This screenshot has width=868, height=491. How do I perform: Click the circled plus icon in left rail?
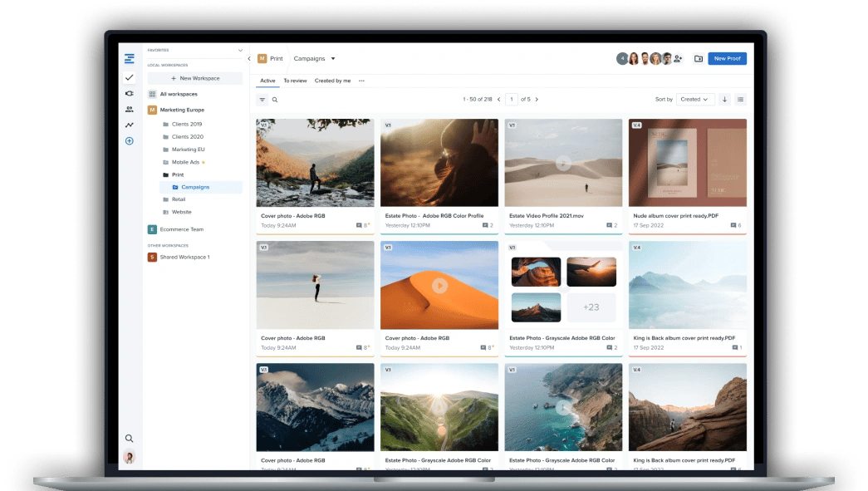(129, 141)
